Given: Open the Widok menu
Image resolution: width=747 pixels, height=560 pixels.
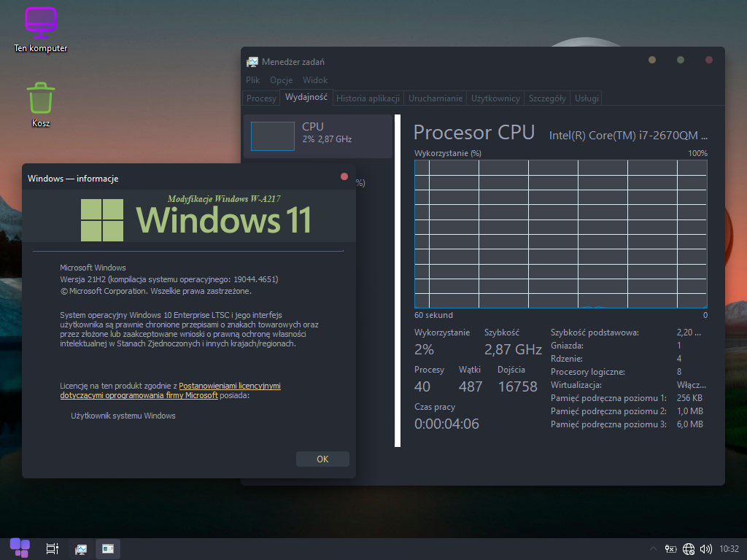Looking at the screenshot, I should click(315, 80).
